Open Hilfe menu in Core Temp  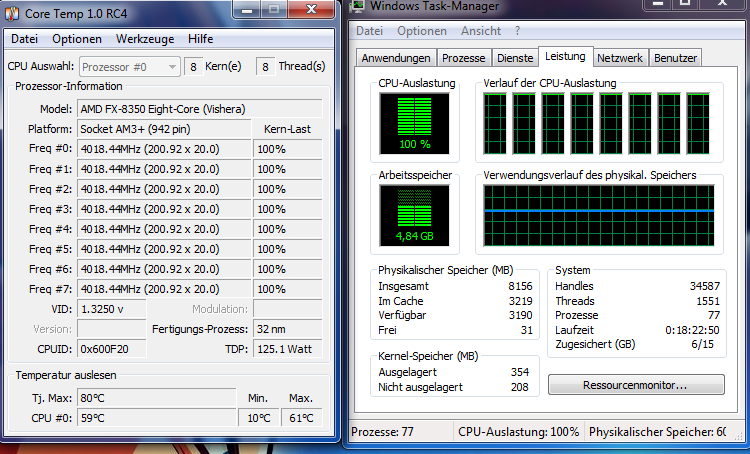(200, 39)
